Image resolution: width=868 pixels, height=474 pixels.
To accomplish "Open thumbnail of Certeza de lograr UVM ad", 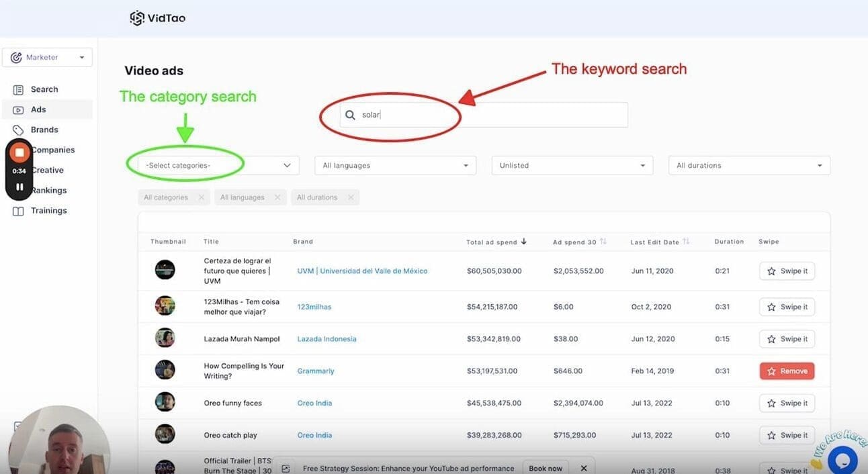I will tap(165, 270).
